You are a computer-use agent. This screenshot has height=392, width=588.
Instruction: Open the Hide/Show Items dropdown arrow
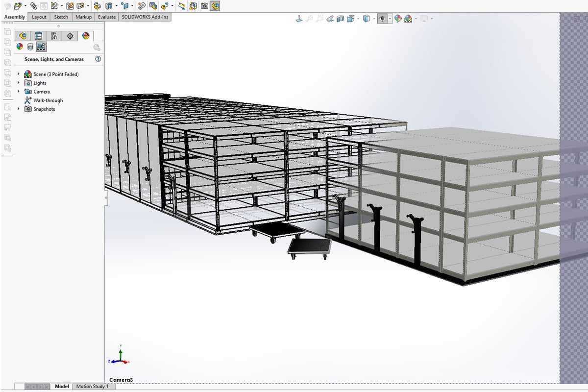click(x=390, y=19)
